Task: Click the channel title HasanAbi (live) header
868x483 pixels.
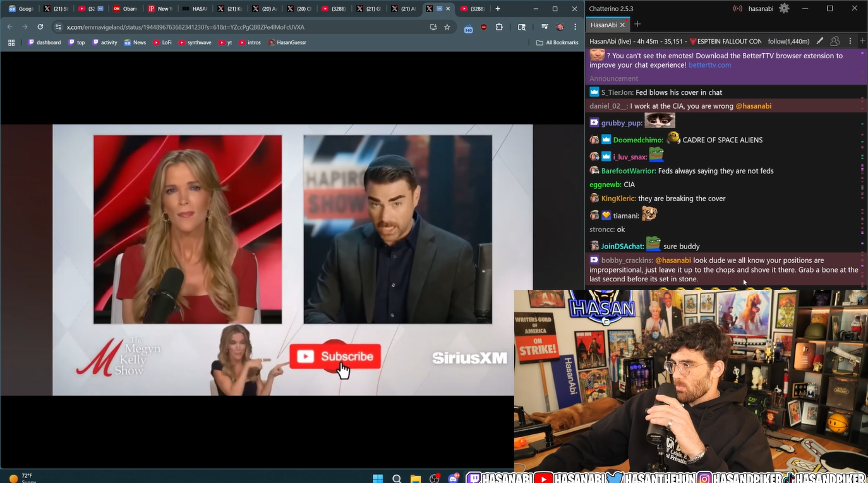Action: (x=675, y=41)
